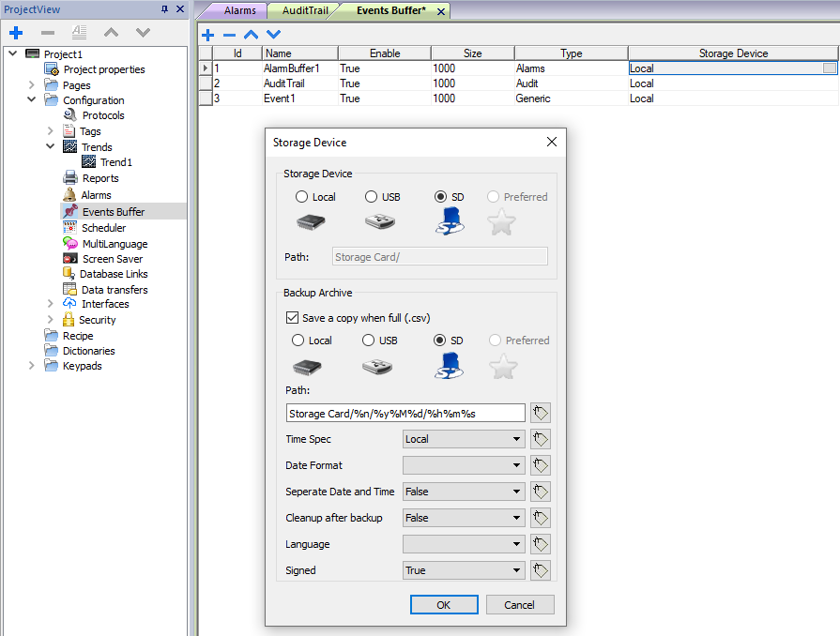Click the Screen Saver icon in project tree

click(x=70, y=259)
